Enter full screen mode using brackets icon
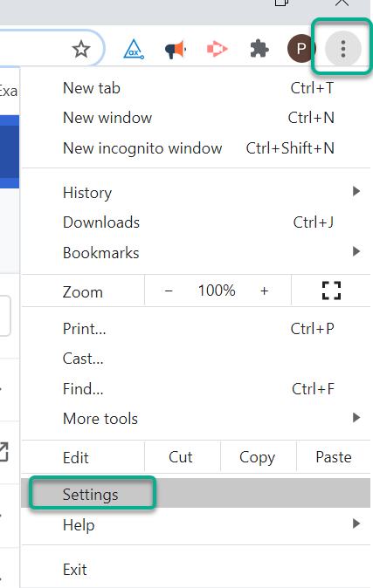The image size is (373, 588). coord(331,291)
